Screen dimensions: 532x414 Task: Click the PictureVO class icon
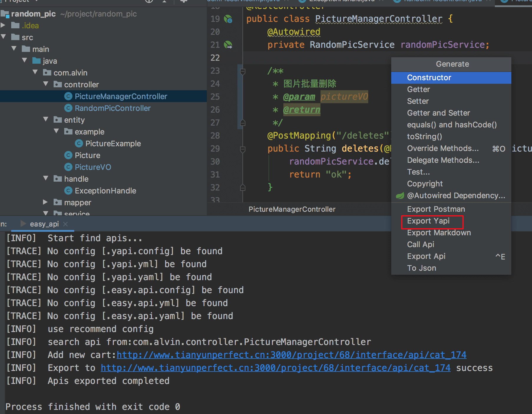(x=68, y=167)
